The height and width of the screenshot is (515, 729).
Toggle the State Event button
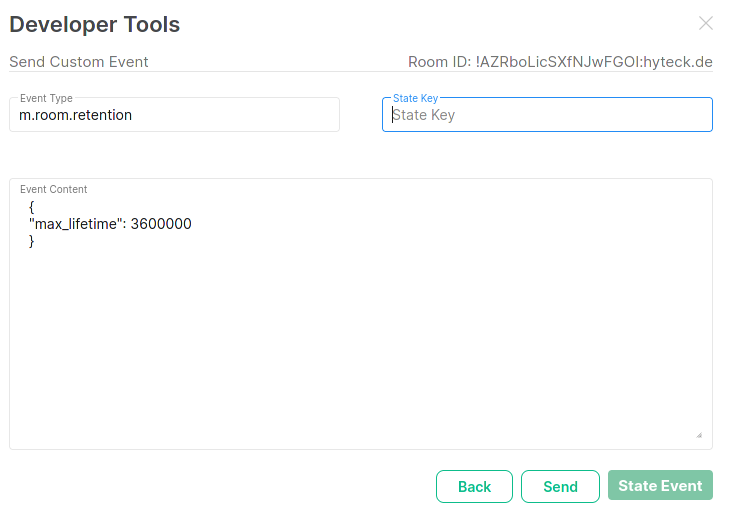[x=660, y=486]
